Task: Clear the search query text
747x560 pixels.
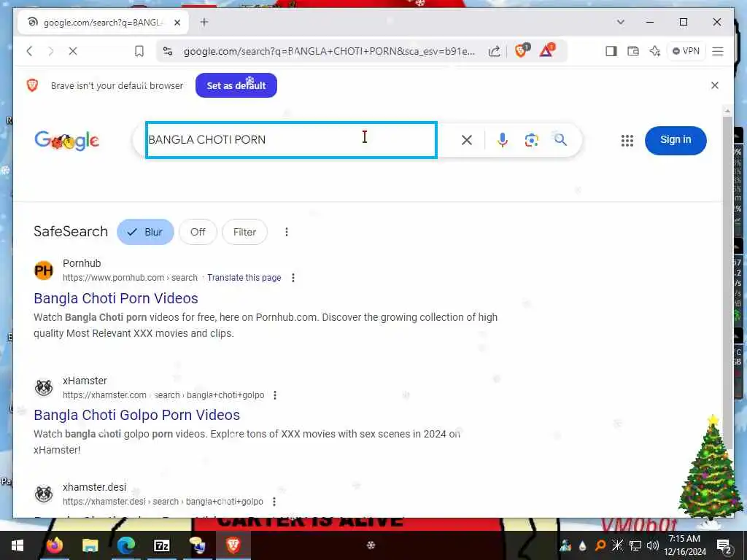Action: point(467,140)
